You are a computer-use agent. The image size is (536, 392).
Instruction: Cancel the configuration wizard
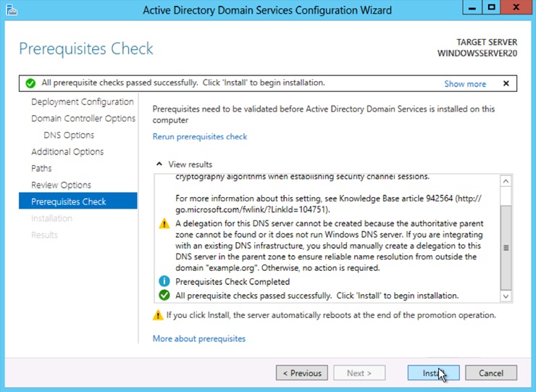tap(491, 373)
